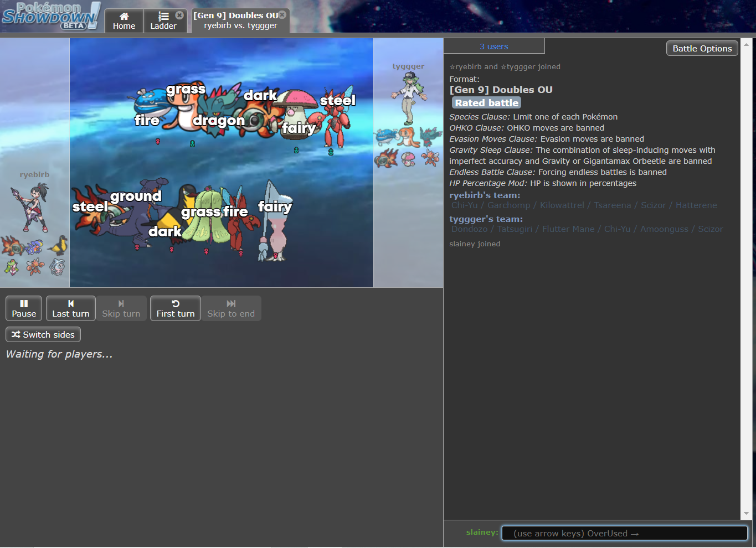This screenshot has height=548, width=756.
Task: Click tyggger's trainer avatar
Action: (409, 99)
